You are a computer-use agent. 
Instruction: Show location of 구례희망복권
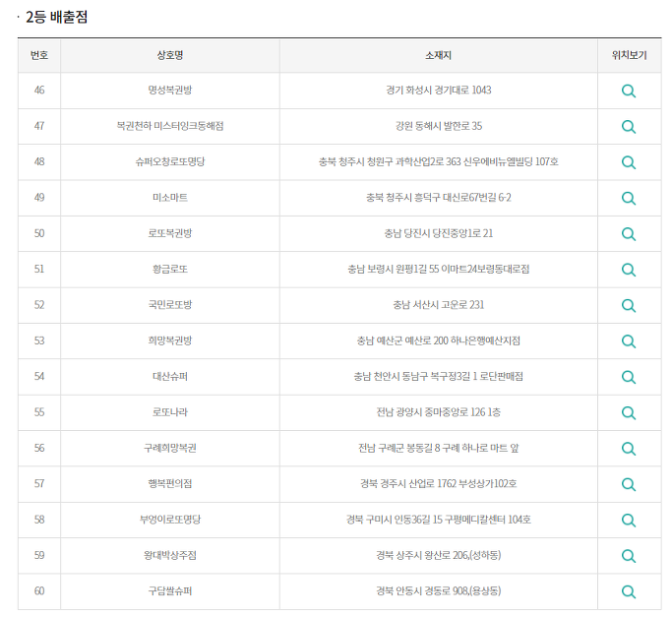point(629,449)
